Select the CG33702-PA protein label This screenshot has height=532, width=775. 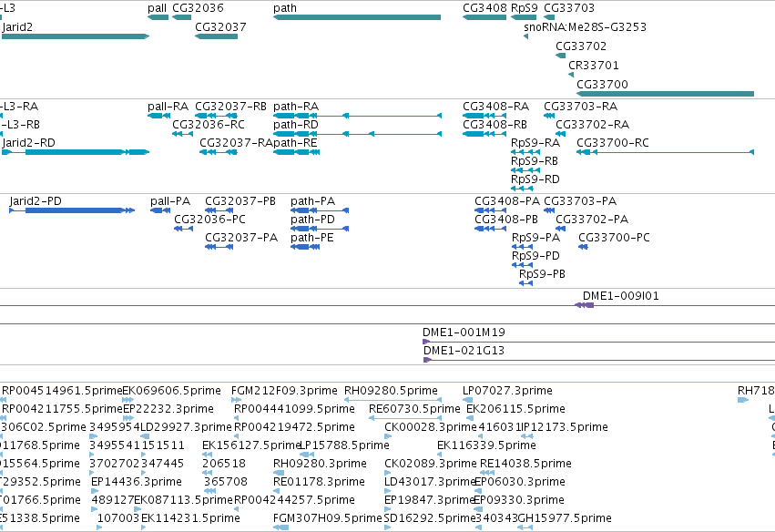pyautogui.click(x=592, y=220)
